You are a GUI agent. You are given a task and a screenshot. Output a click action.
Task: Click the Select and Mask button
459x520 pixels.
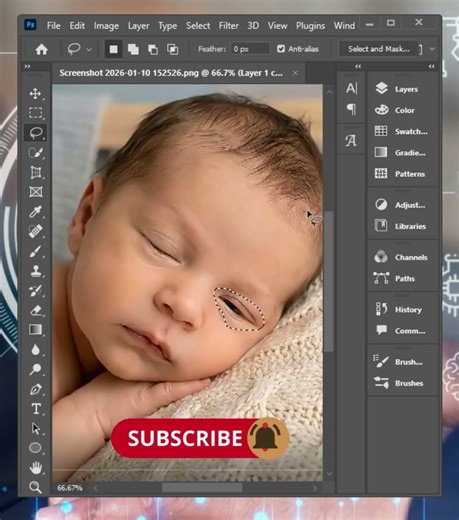(x=379, y=49)
